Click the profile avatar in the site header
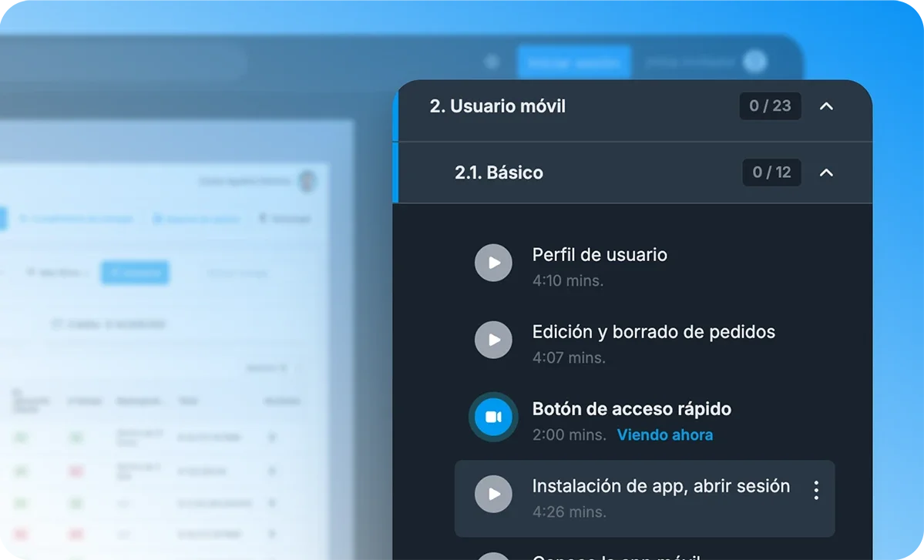The height and width of the screenshot is (560, 924). (754, 62)
